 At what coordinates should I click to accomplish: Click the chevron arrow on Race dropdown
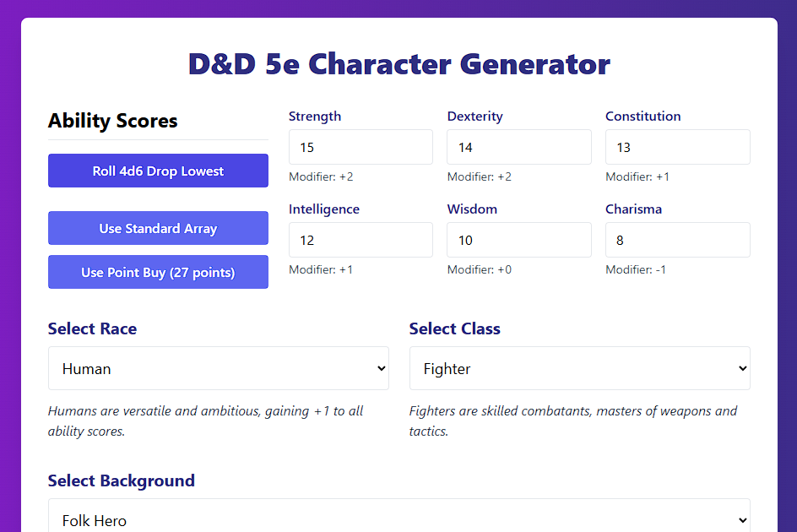(x=382, y=368)
